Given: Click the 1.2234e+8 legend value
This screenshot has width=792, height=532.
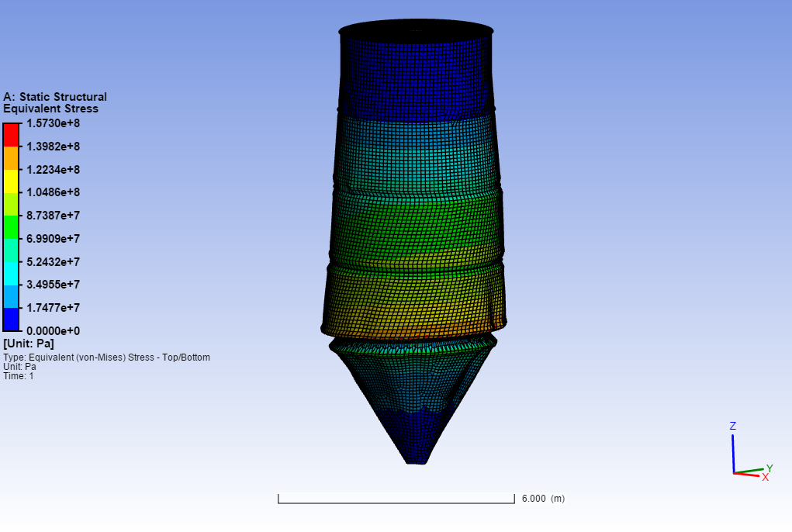Looking at the screenshot, I should [x=54, y=169].
